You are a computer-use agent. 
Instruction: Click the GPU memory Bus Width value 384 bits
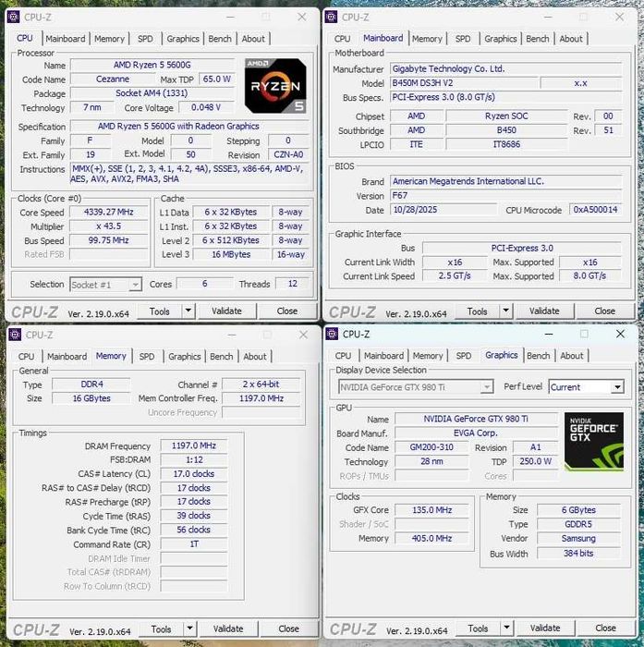(x=578, y=554)
